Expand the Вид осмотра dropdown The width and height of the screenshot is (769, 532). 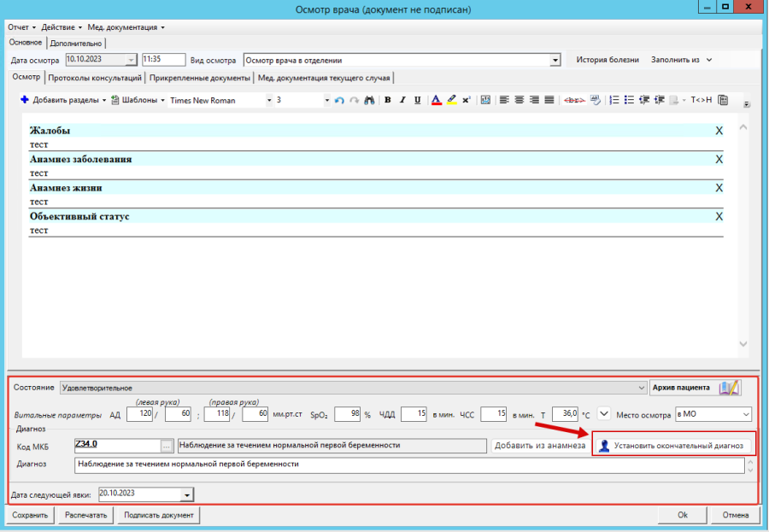(555, 61)
